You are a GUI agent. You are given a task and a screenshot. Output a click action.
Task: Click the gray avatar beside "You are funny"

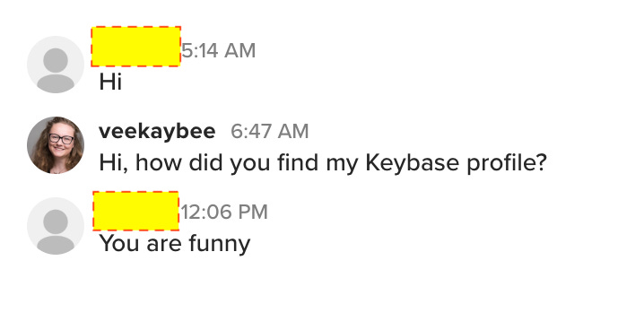tap(56, 226)
